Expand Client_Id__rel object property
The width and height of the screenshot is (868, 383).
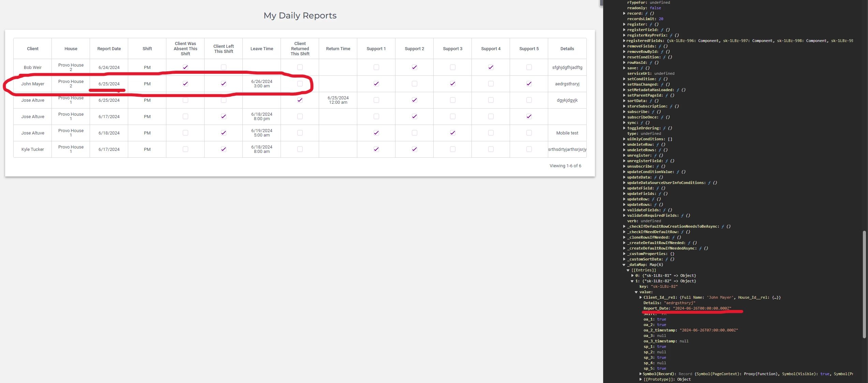[640, 297]
